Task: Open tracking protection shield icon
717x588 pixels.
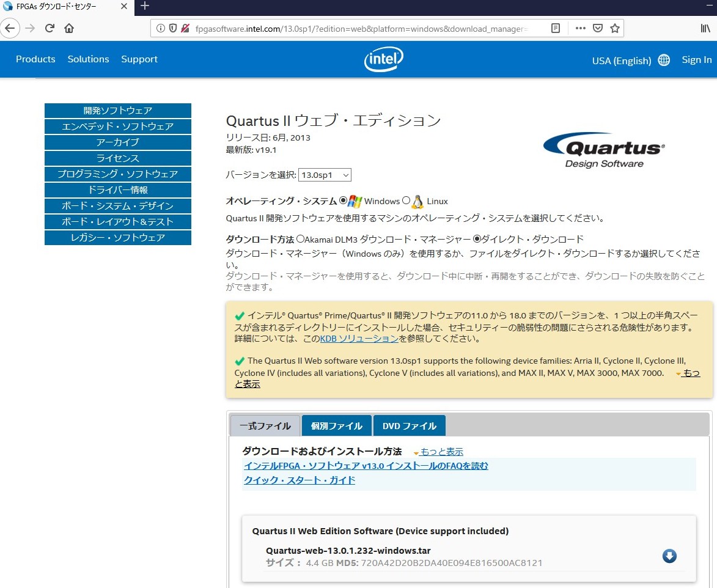Action: 173,28
